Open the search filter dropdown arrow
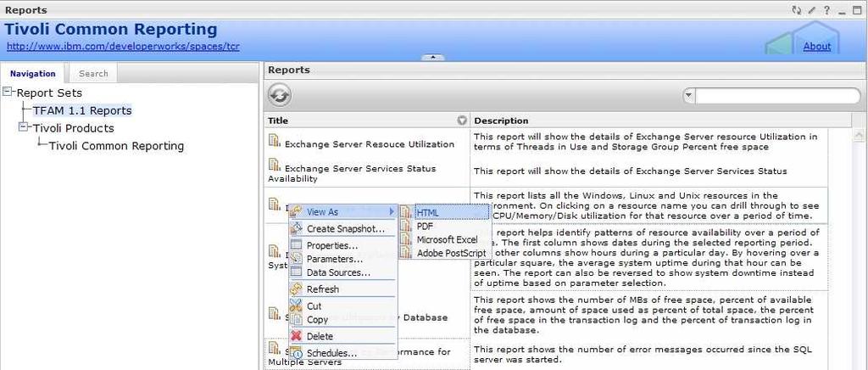868x370 pixels. click(688, 95)
